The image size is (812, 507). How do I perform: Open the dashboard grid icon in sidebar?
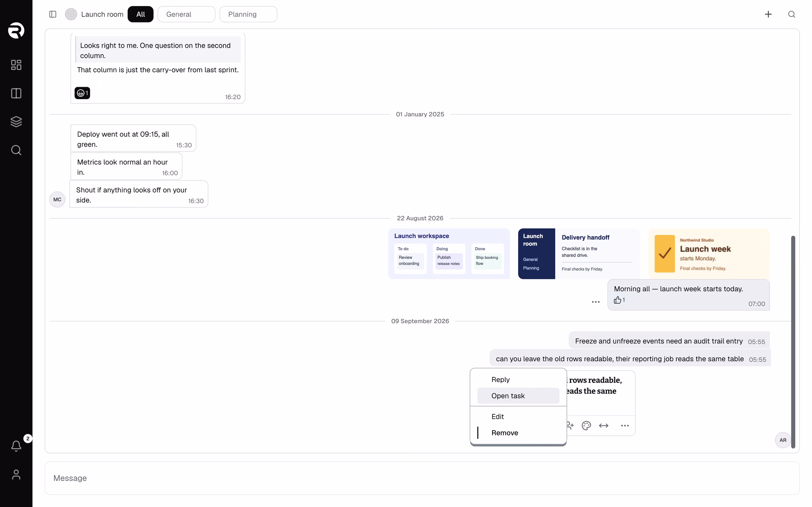(16, 65)
